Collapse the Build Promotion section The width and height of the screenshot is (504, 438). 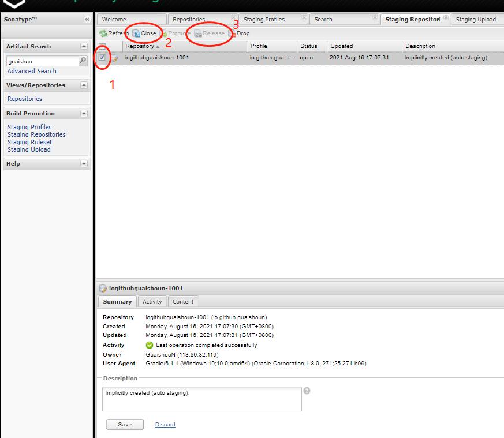pyautogui.click(x=84, y=114)
